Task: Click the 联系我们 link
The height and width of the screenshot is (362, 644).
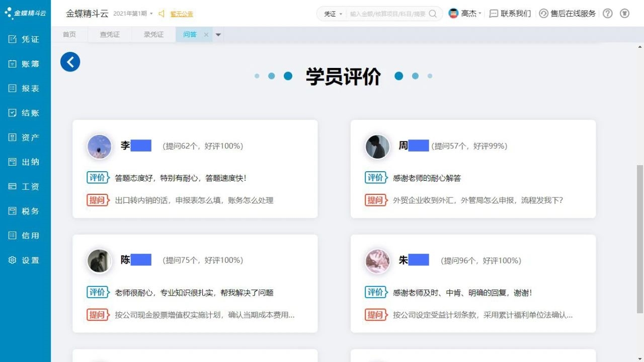Action: (510, 14)
